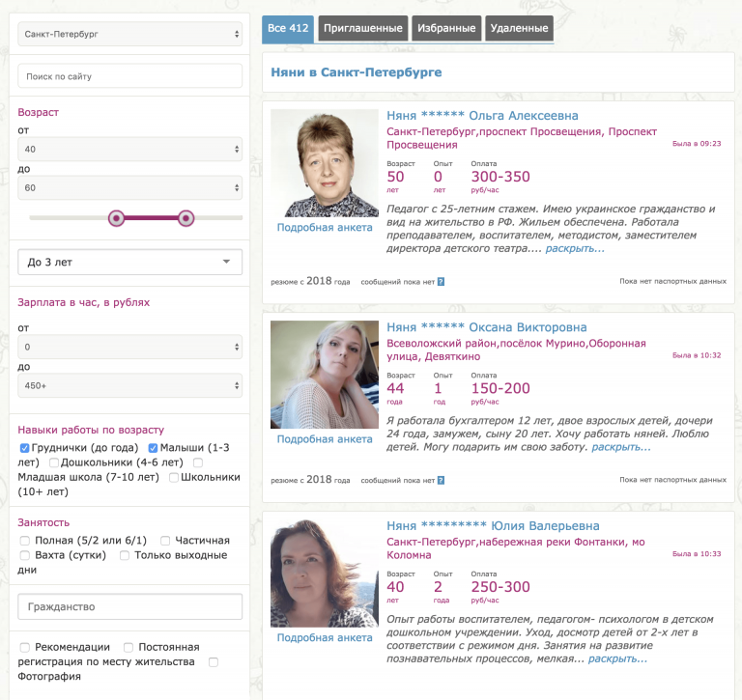This screenshot has width=742, height=700.
Task: Click the '250-300' hourly rate value
Action: [x=500, y=587]
